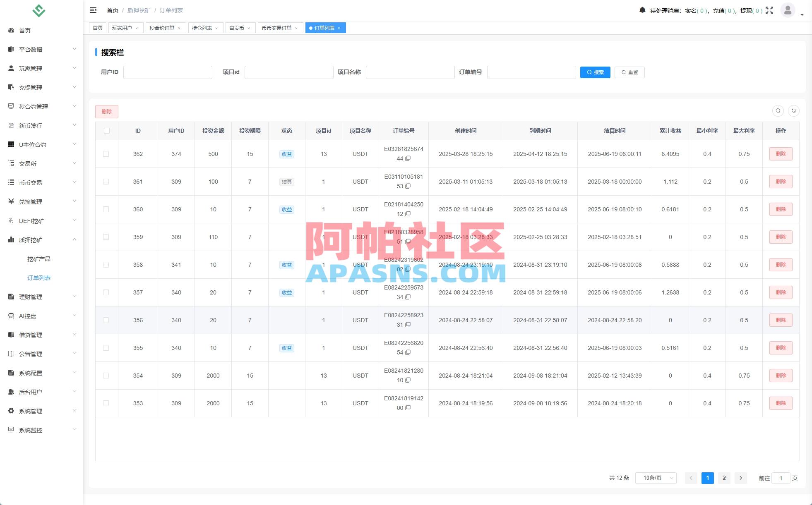Click the 搜索 search button
Screen dimensions: 812x505
tap(595, 72)
